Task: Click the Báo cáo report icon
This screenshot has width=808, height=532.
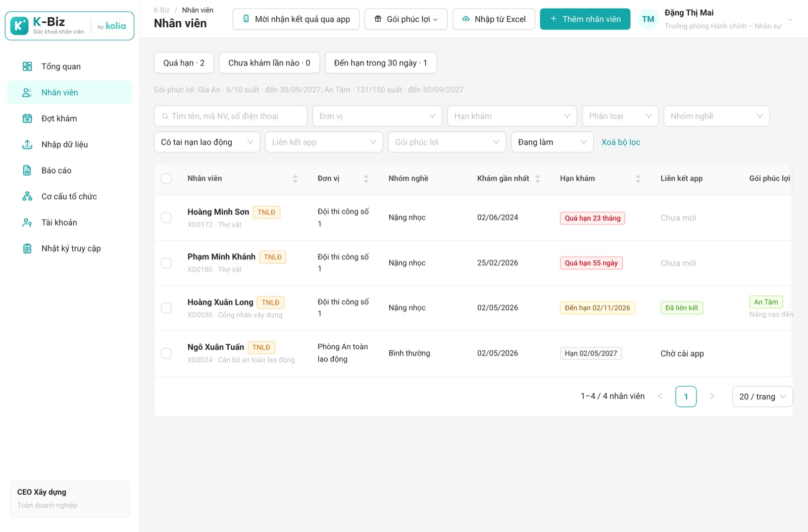Action: (27, 170)
